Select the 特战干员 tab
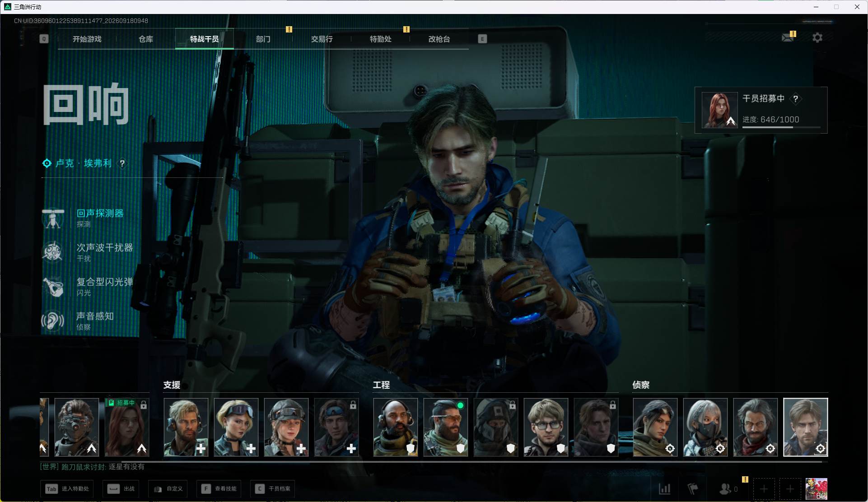The width and height of the screenshot is (868, 502). pyautogui.click(x=205, y=39)
